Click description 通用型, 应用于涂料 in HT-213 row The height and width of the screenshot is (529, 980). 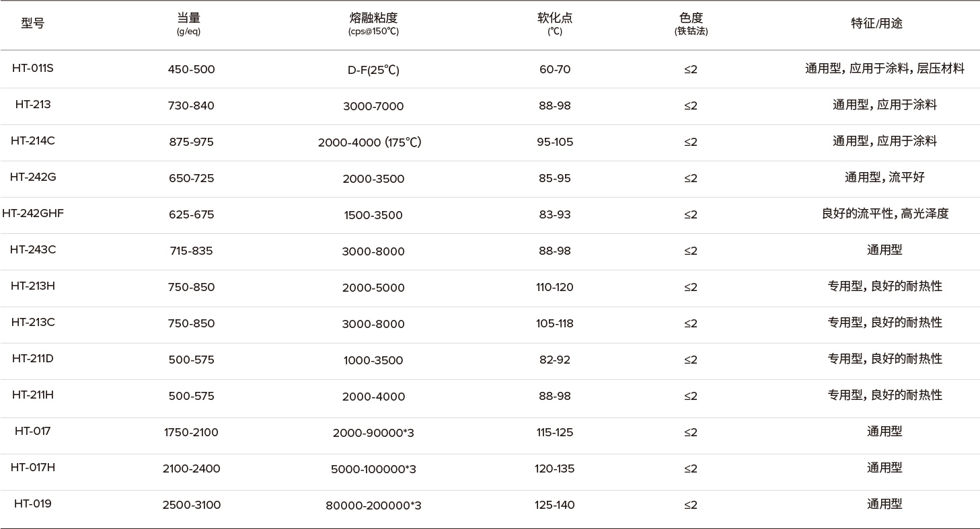click(884, 105)
